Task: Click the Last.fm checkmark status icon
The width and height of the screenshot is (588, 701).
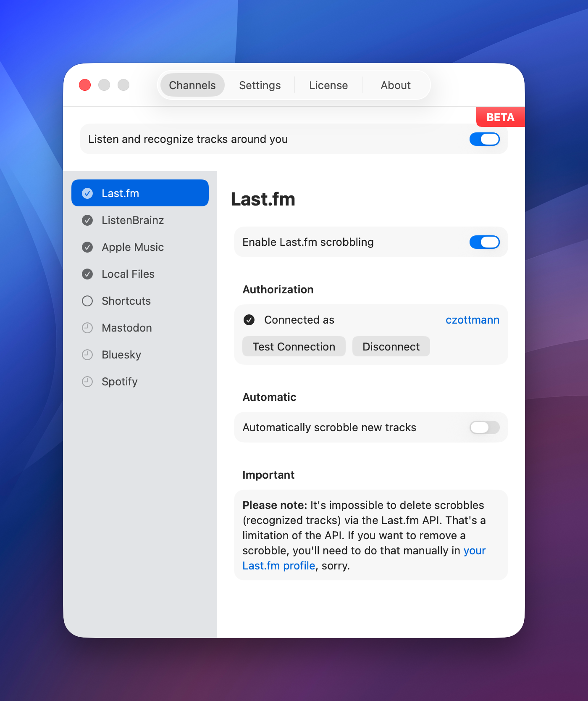Action: click(x=87, y=193)
